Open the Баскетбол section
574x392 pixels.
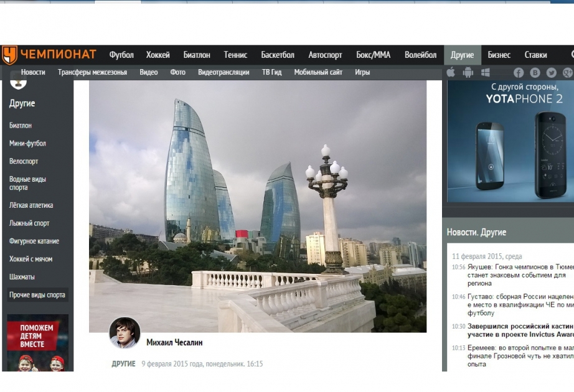[278, 55]
